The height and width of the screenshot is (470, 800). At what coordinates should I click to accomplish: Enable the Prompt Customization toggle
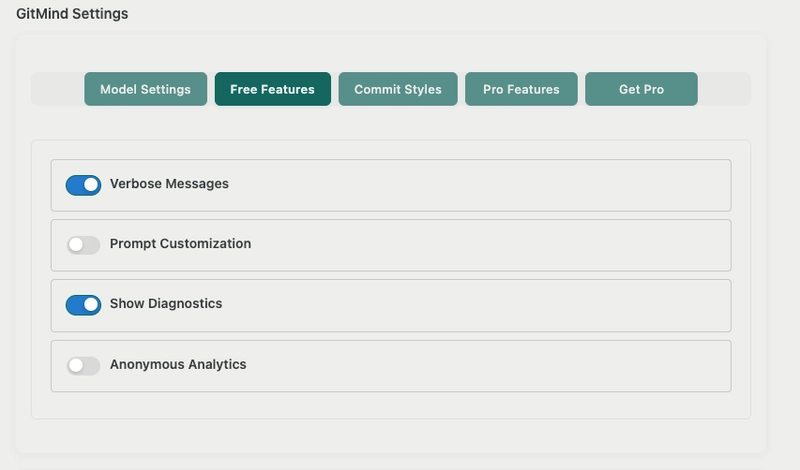click(x=83, y=245)
